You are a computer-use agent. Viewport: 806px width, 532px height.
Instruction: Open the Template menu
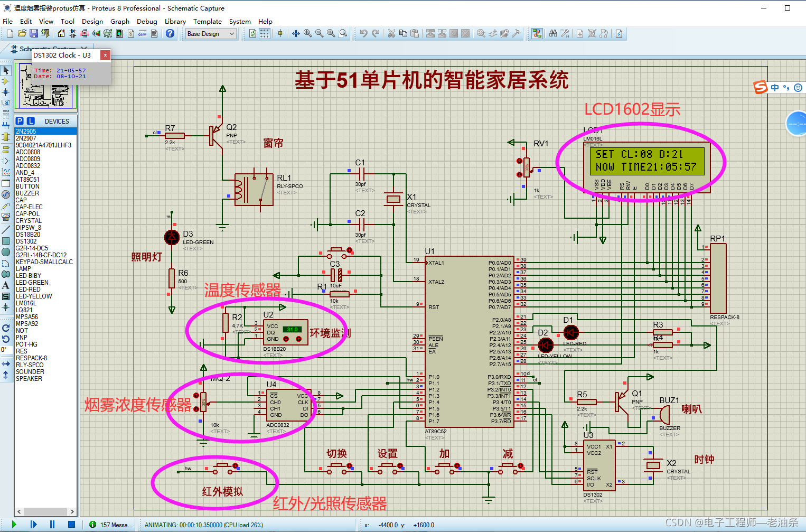(208, 21)
